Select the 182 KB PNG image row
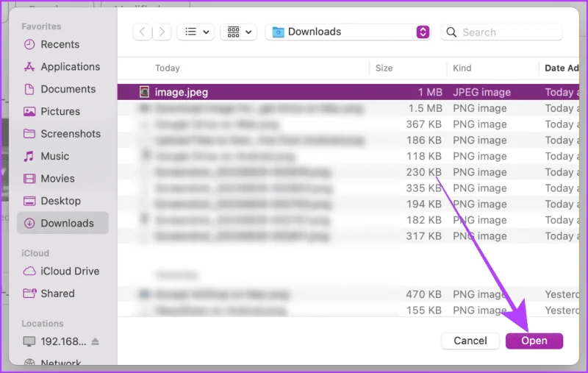The height and width of the screenshot is (373, 588). (x=348, y=220)
